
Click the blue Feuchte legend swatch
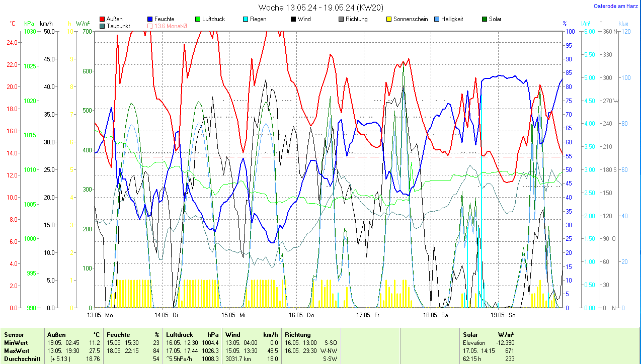150,19
